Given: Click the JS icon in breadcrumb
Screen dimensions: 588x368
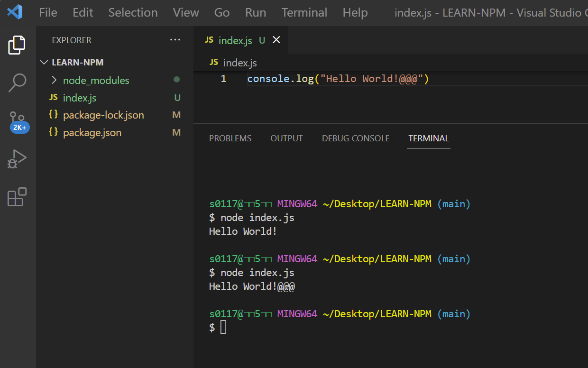Looking at the screenshot, I should [x=214, y=62].
